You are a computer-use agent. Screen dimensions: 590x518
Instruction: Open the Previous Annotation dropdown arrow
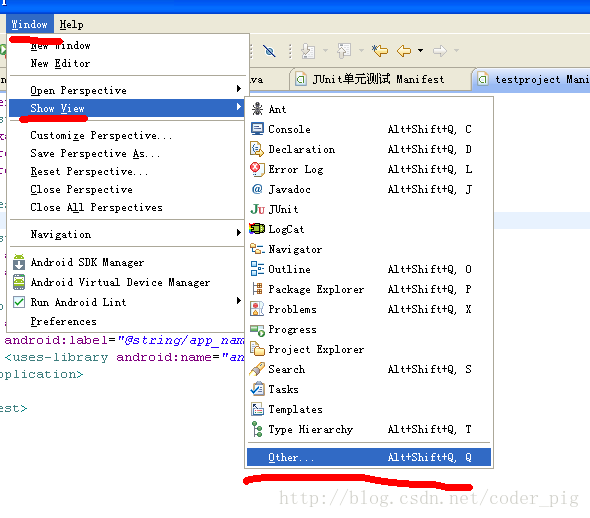tap(361, 50)
